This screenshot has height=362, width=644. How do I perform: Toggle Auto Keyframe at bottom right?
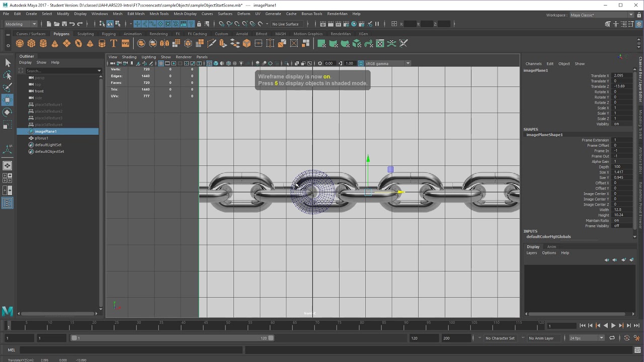pyautogui.click(x=627, y=338)
